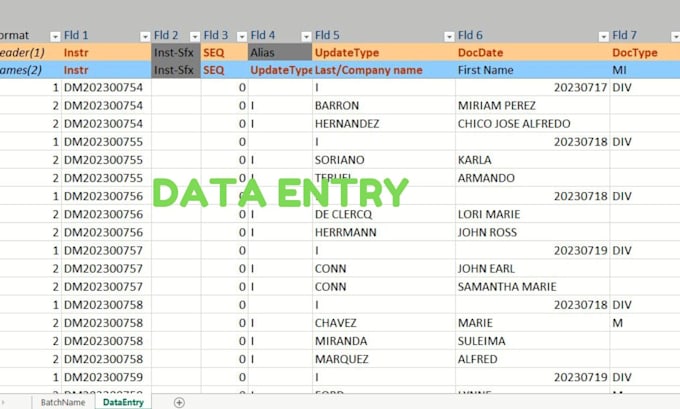
Task: Open the Fld 2 column filter dropdown
Action: 195,37
